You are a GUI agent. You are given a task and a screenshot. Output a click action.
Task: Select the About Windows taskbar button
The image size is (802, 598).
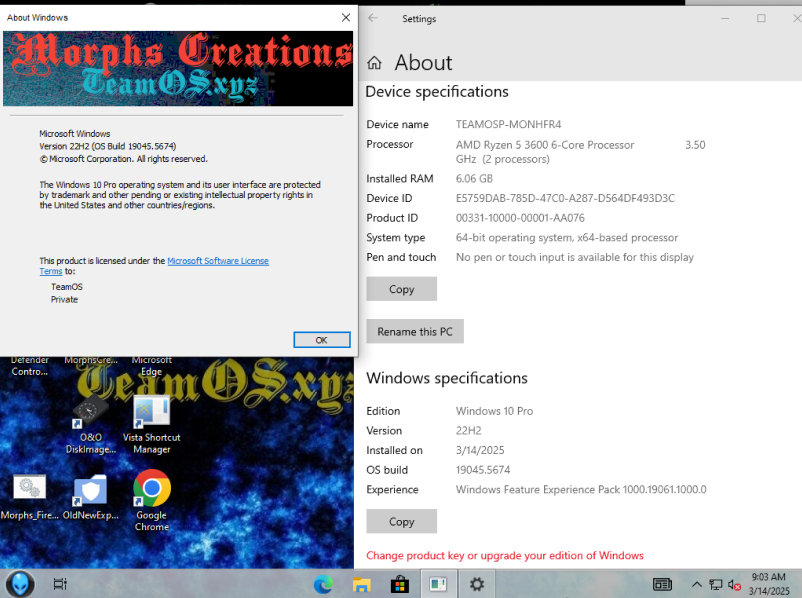438,584
